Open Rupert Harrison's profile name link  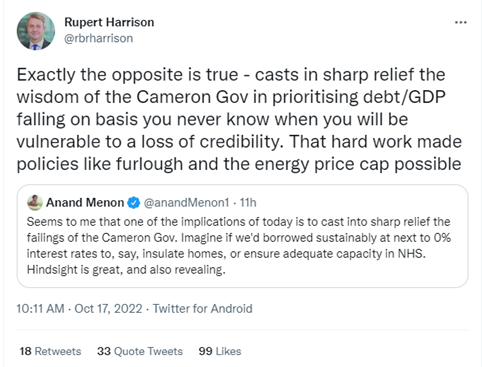coord(109,22)
